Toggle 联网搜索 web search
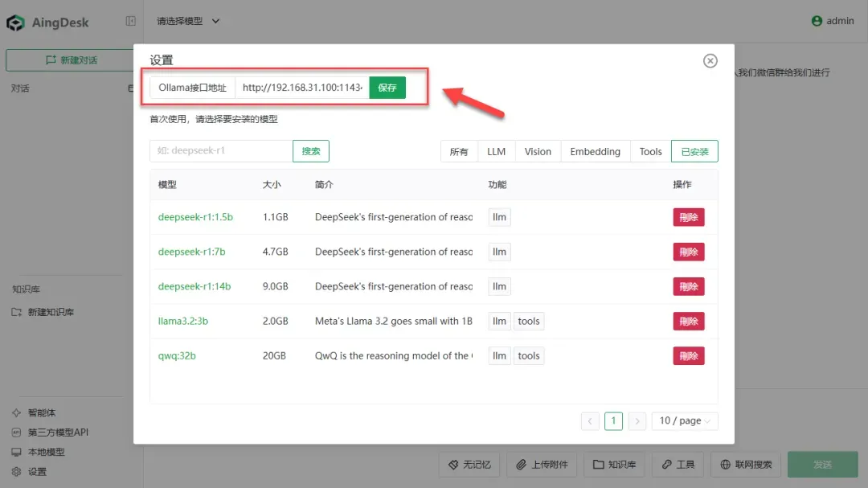Screen dimensions: 868x488 746,465
